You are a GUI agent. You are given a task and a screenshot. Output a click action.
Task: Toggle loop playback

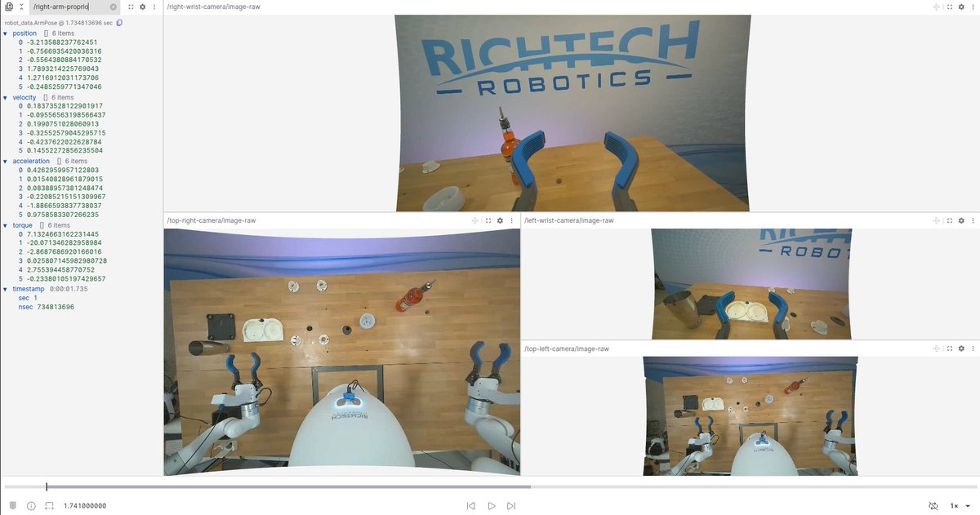tap(933, 506)
